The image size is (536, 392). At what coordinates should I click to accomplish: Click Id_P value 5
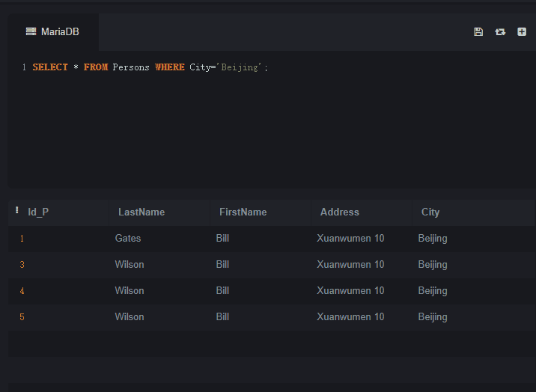22,317
